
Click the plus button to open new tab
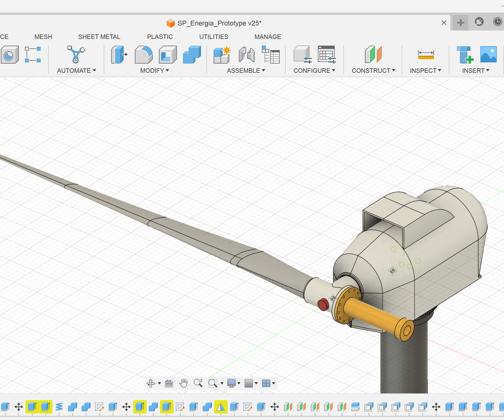(x=460, y=23)
